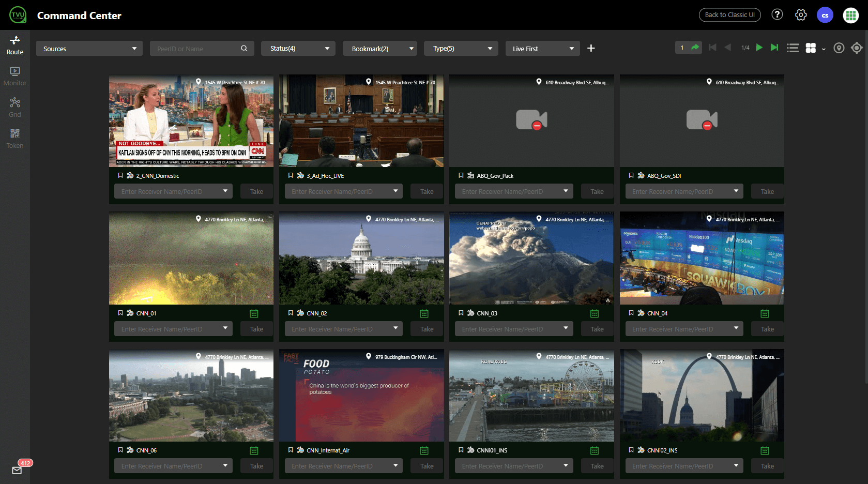Open the messages inbox with 412 badge
The height and width of the screenshot is (484, 868).
tap(17, 470)
